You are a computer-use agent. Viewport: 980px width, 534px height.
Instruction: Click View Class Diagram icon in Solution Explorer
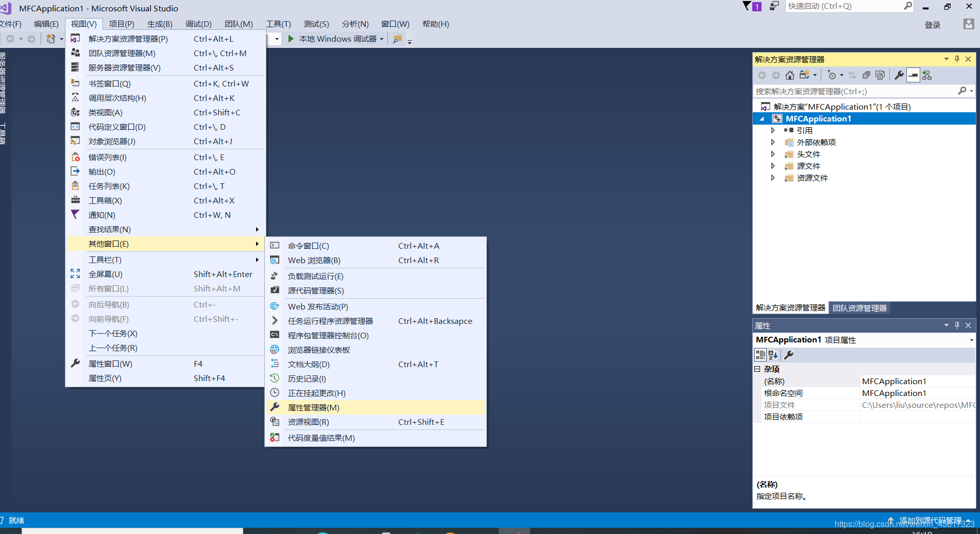click(x=927, y=75)
